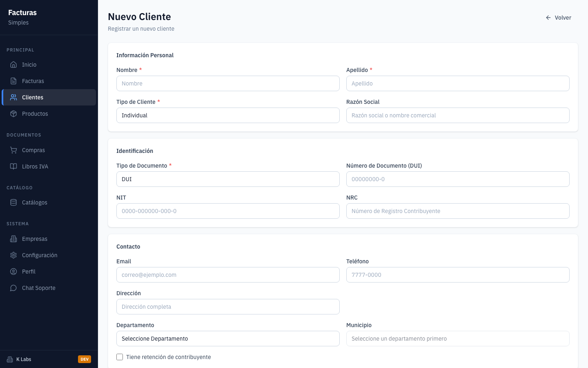Viewport: 588px width, 368px height.
Task: Click the Volver link
Action: click(x=558, y=18)
